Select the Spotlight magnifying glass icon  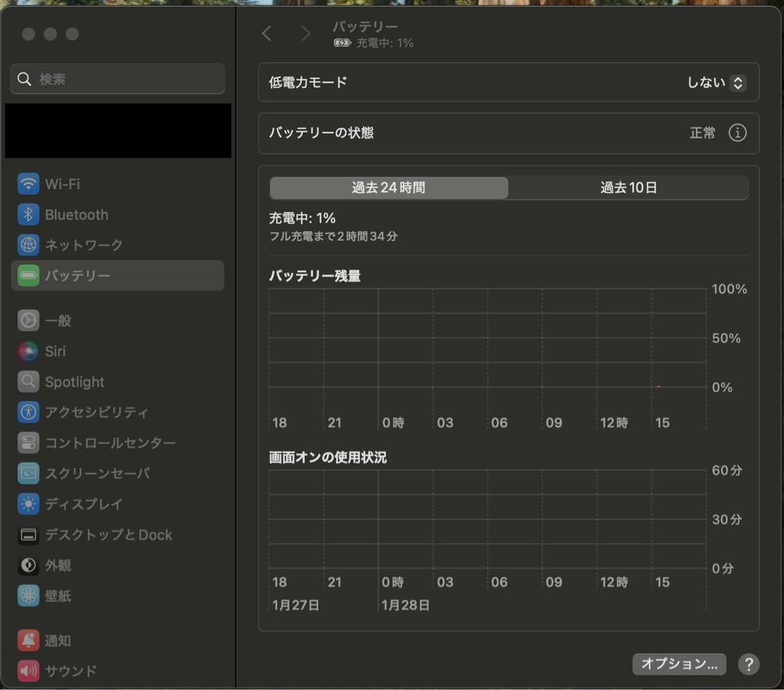[x=28, y=382]
